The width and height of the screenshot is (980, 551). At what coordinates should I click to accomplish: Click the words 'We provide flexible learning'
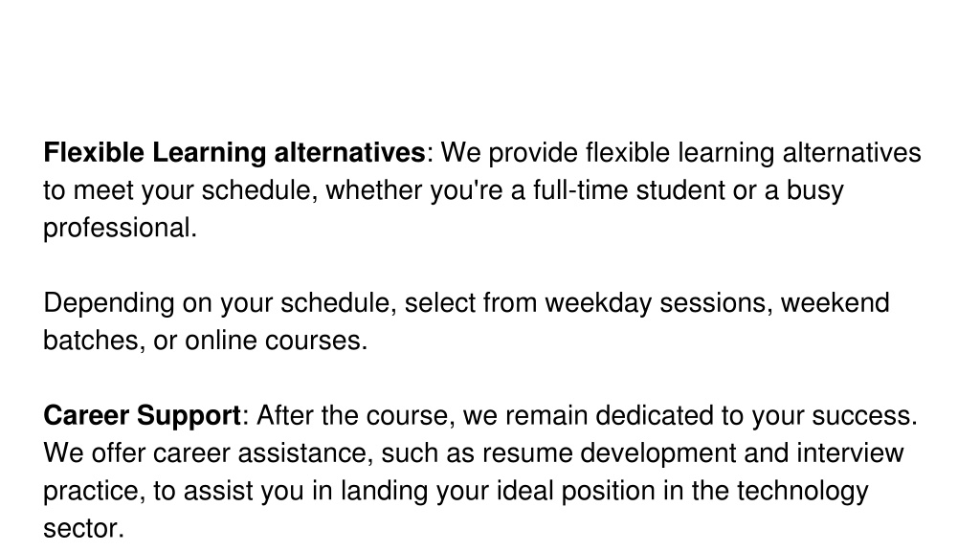tap(608, 153)
